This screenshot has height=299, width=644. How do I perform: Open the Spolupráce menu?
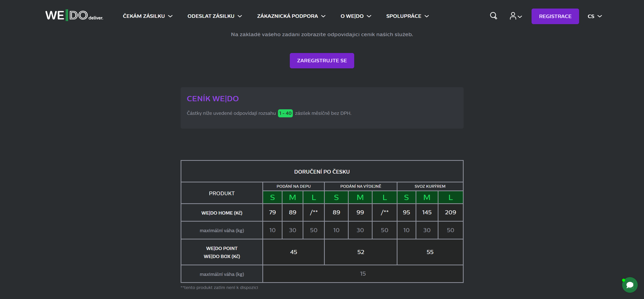407,16
